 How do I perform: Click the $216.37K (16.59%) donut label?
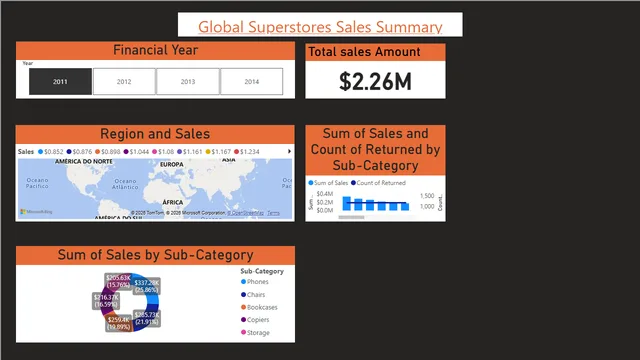106,301
